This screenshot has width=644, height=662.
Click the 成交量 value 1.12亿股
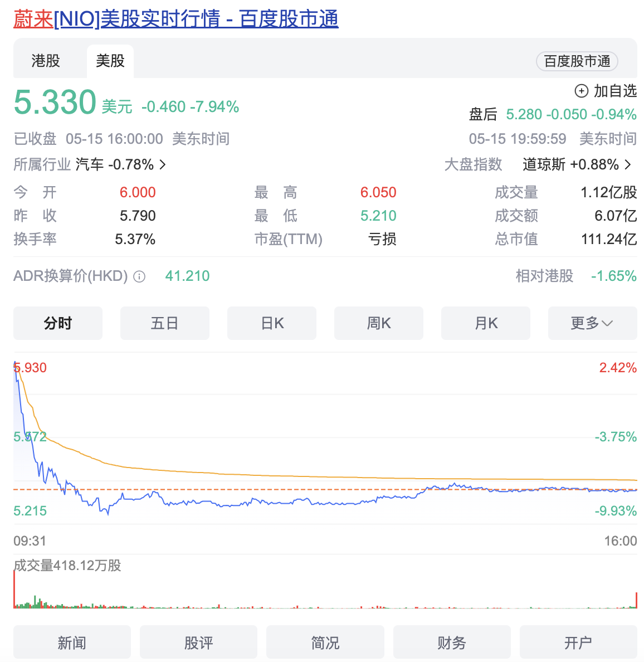click(608, 192)
